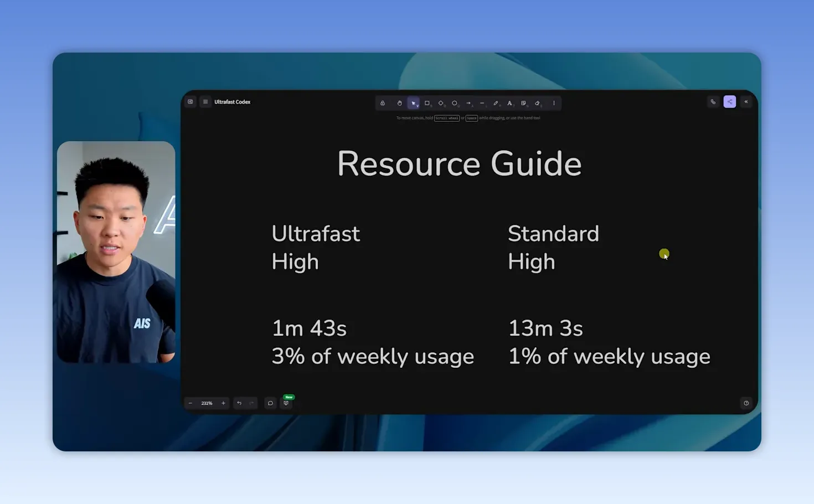The image size is (814, 504).
Task: Undo the last action
Action: point(239,403)
